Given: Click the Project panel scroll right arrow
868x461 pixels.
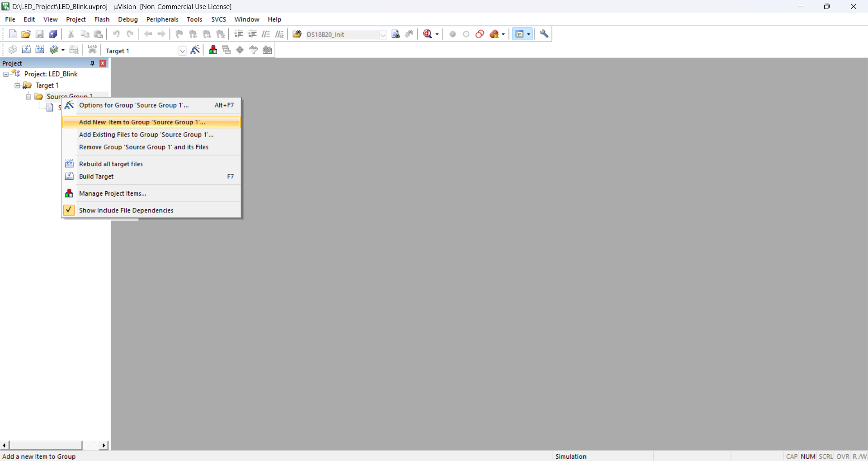Looking at the screenshot, I should click(104, 445).
